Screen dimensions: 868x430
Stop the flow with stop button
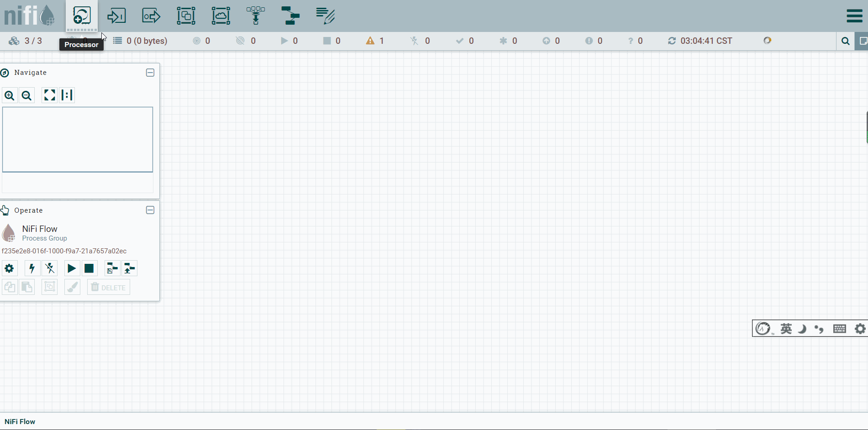coord(89,268)
